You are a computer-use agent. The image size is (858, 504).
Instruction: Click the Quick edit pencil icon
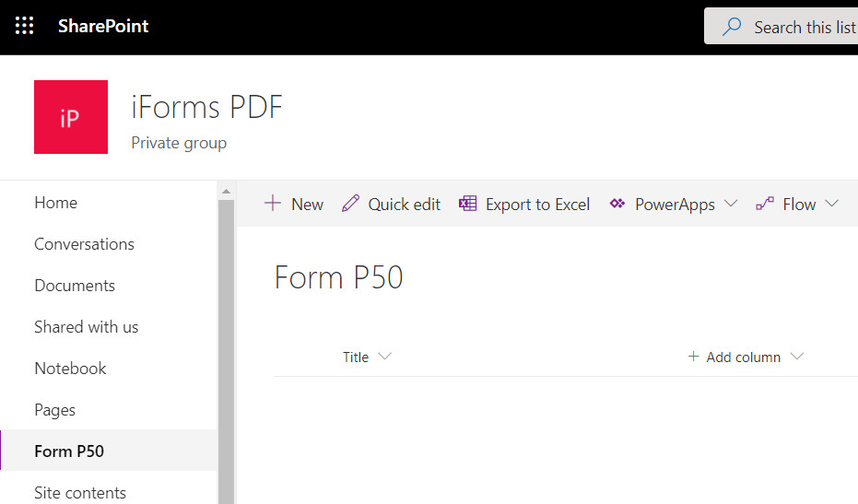350,204
